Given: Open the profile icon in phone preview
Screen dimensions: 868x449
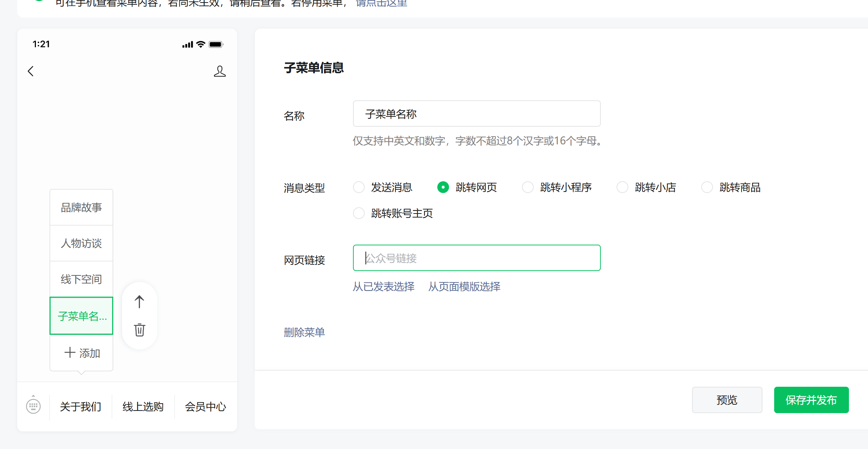Looking at the screenshot, I should (220, 71).
